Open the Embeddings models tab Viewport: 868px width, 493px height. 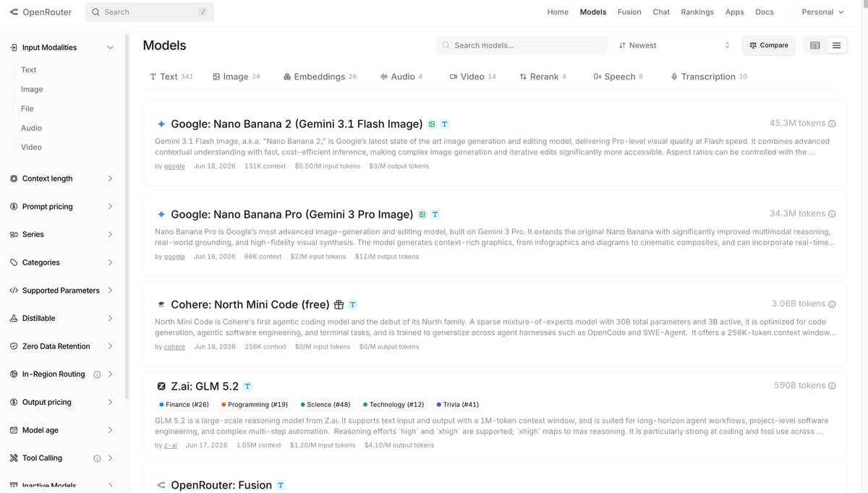pyautogui.click(x=320, y=77)
